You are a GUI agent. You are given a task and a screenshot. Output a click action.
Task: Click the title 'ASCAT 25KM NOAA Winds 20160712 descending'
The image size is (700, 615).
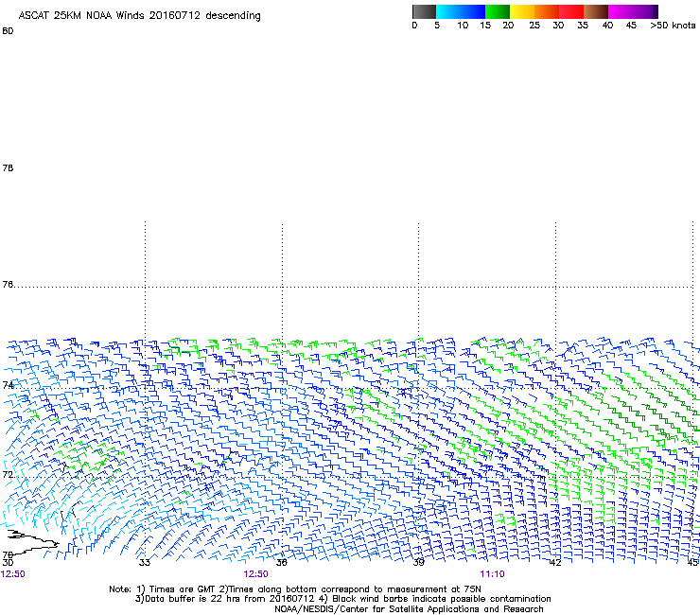coord(139,16)
